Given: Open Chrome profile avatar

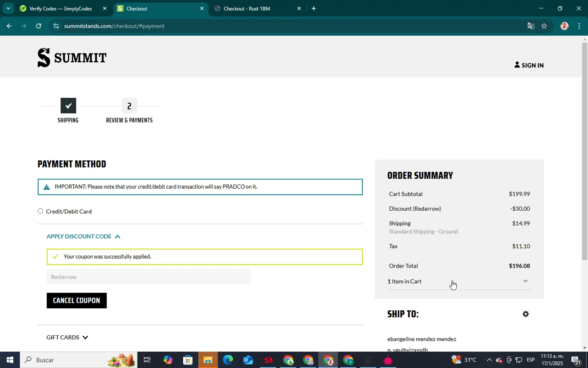Looking at the screenshot, I should point(564,26).
